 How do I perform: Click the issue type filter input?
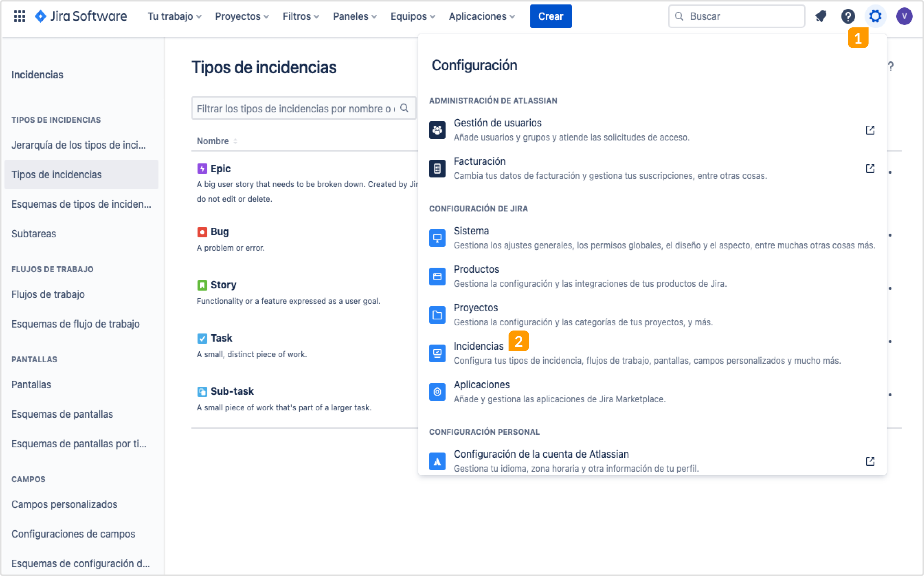click(303, 108)
